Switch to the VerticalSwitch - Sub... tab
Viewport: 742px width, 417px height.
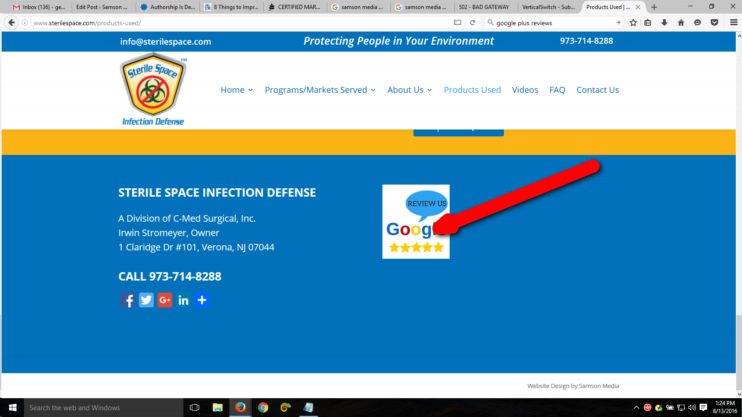click(x=548, y=7)
